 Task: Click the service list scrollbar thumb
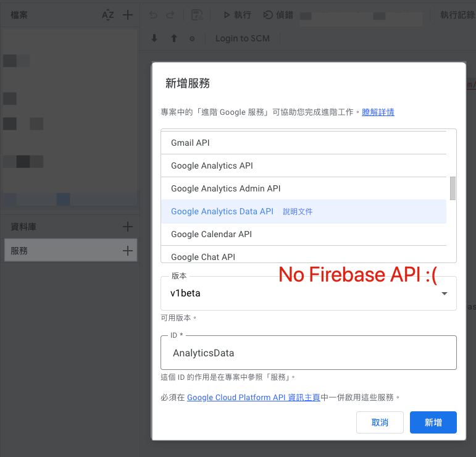click(x=453, y=188)
